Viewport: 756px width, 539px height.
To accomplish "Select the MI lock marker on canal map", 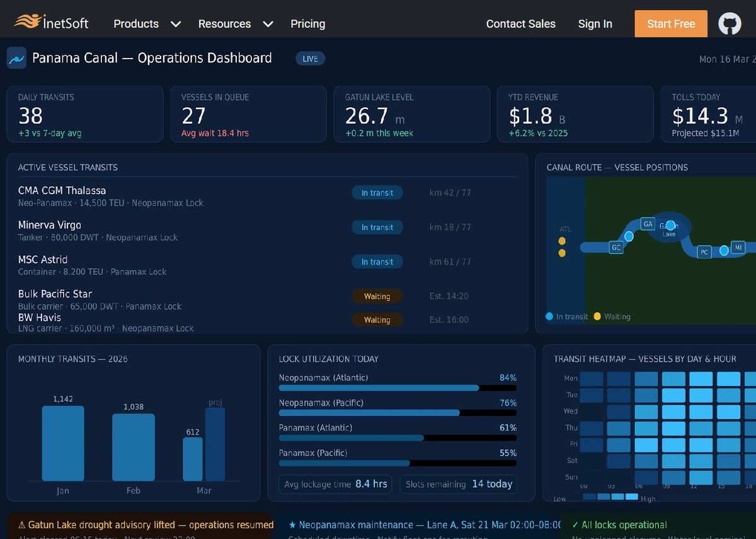I will point(738,246).
